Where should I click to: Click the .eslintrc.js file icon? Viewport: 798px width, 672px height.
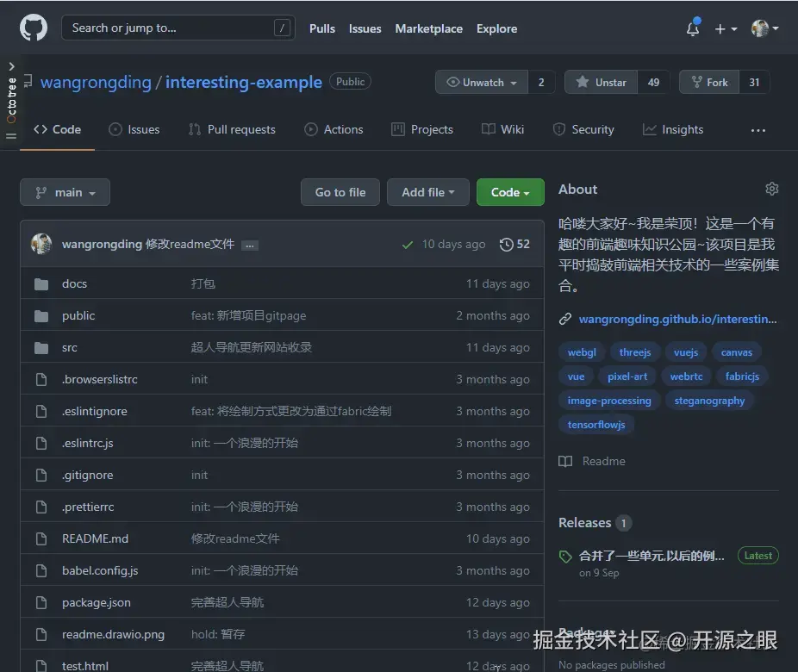pyautogui.click(x=41, y=443)
